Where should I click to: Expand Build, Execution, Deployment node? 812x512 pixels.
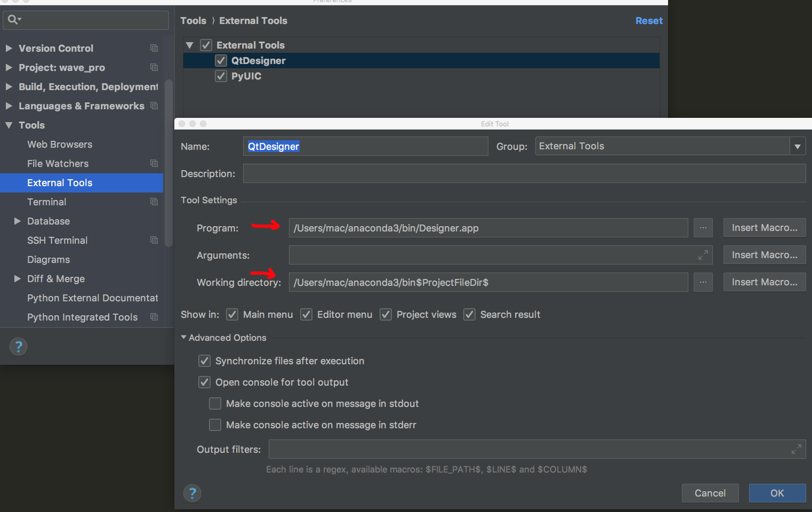point(9,86)
